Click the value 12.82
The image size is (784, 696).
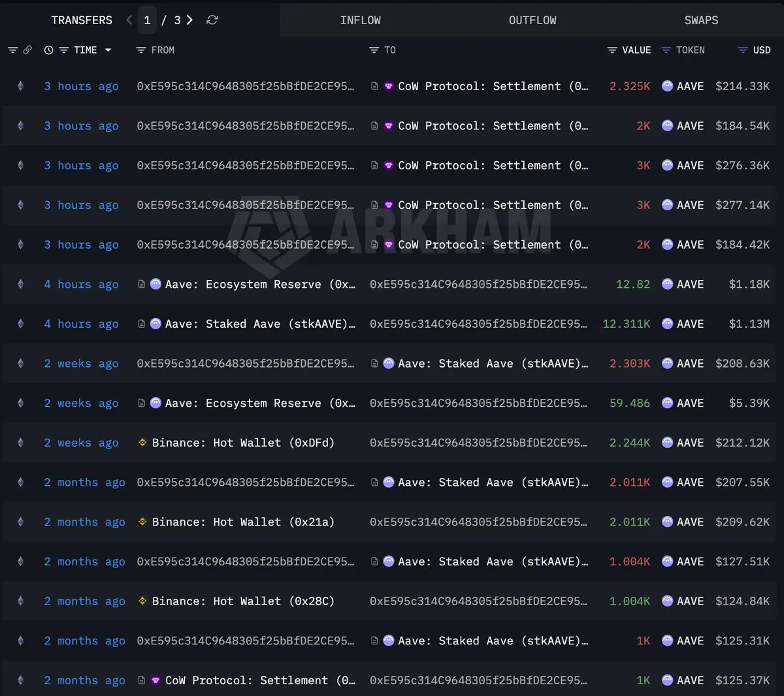(633, 284)
